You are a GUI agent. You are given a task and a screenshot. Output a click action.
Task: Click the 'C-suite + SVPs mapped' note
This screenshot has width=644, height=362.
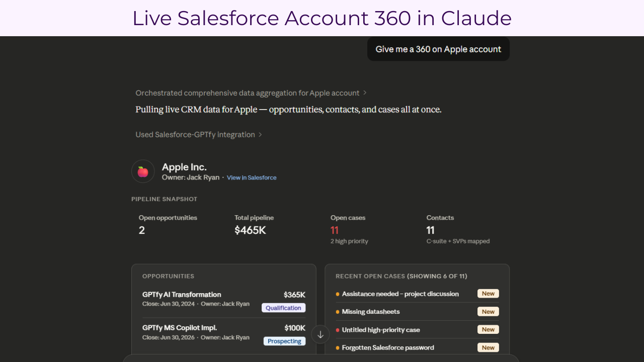[x=458, y=241]
